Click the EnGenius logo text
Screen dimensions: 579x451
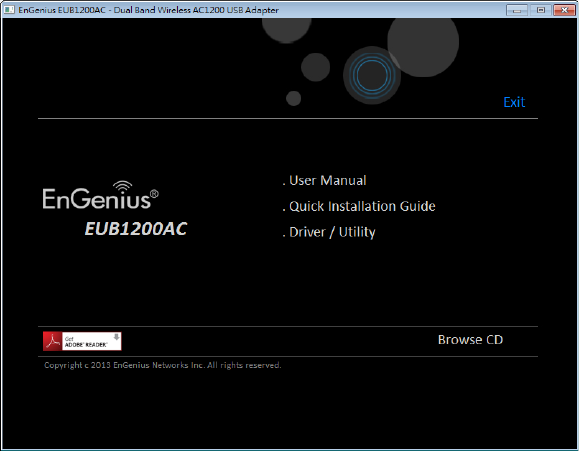[x=97, y=198]
